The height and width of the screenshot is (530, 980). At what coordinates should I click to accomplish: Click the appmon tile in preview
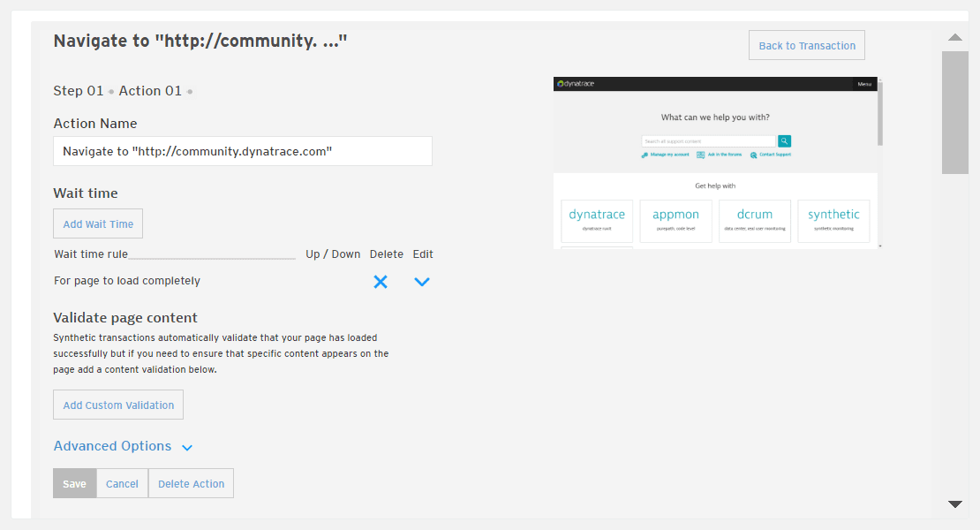[675, 221]
